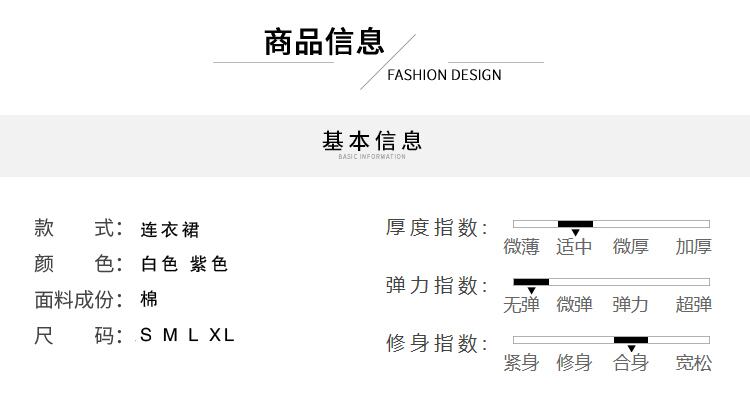This screenshot has width=750, height=418.
Task: Pick the 紫色 color option
Action: [x=209, y=265]
